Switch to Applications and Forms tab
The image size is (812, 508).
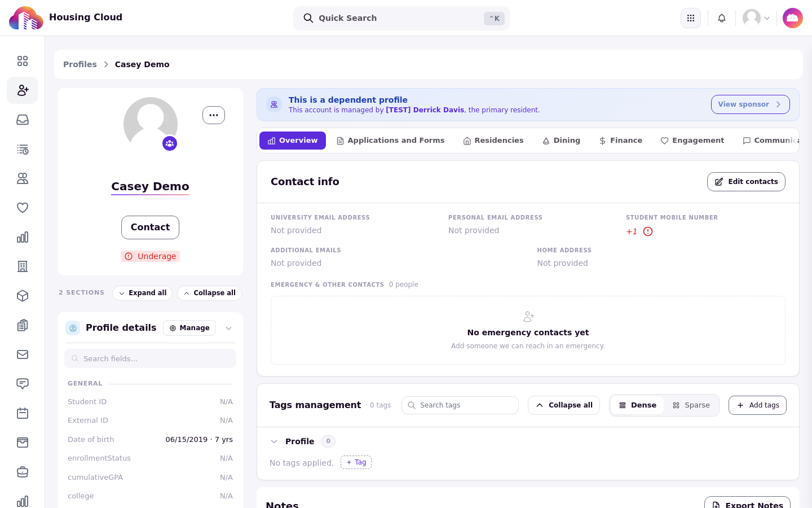391,141
